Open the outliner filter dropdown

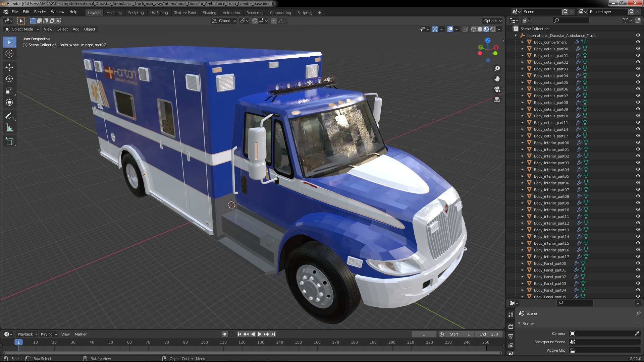(x=627, y=20)
